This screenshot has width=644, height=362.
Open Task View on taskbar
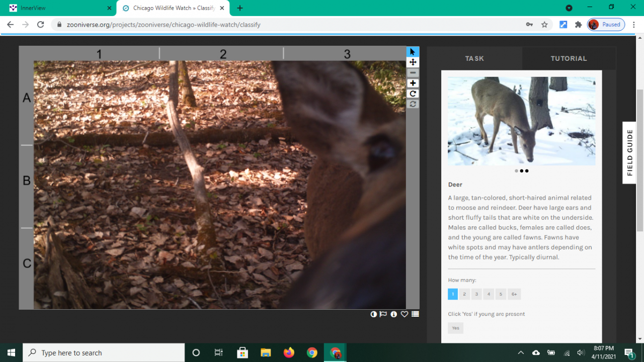pyautogui.click(x=218, y=352)
